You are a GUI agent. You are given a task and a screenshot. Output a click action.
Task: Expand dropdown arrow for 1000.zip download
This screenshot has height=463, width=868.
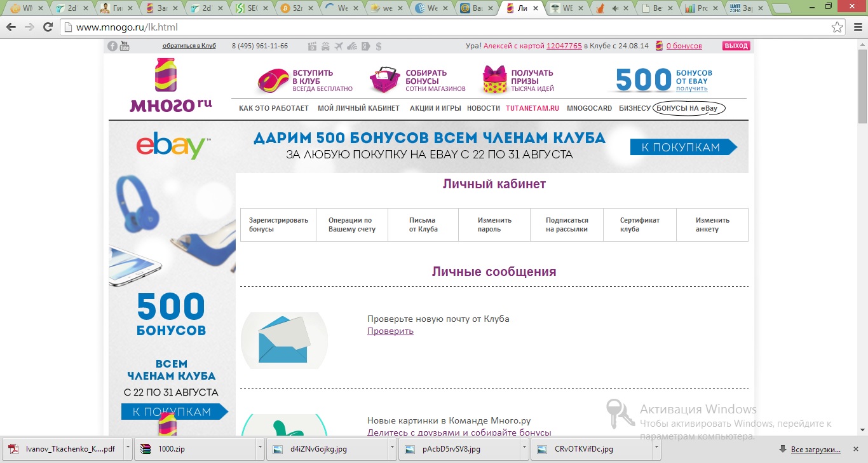pyautogui.click(x=261, y=448)
